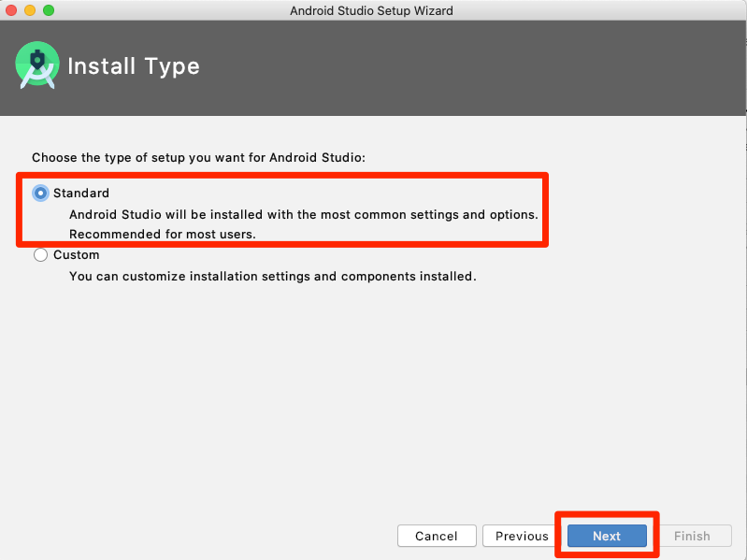Click the 'Choose the type of setup' text
Screen dimensions: 747x560
click(198, 158)
